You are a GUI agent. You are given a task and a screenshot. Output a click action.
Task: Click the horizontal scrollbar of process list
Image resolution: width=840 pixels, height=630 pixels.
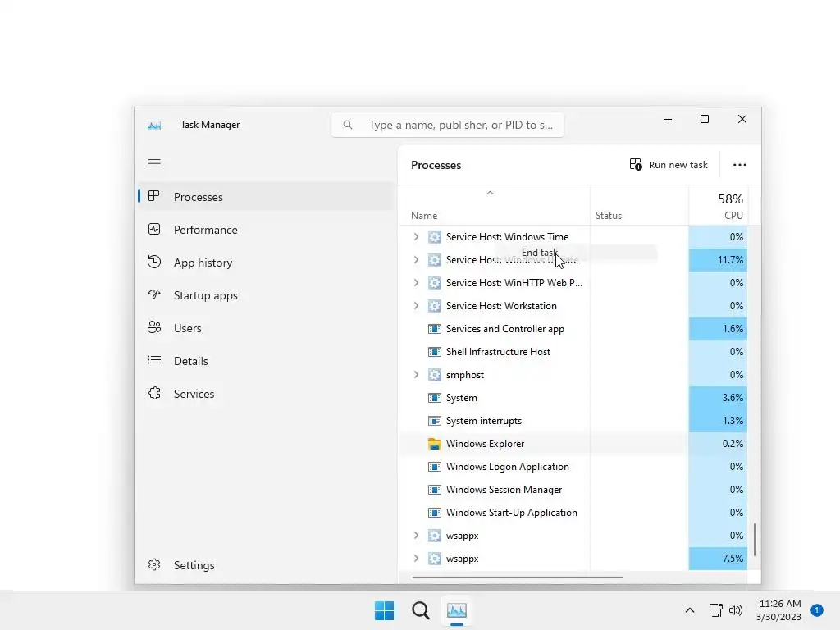[518, 577]
